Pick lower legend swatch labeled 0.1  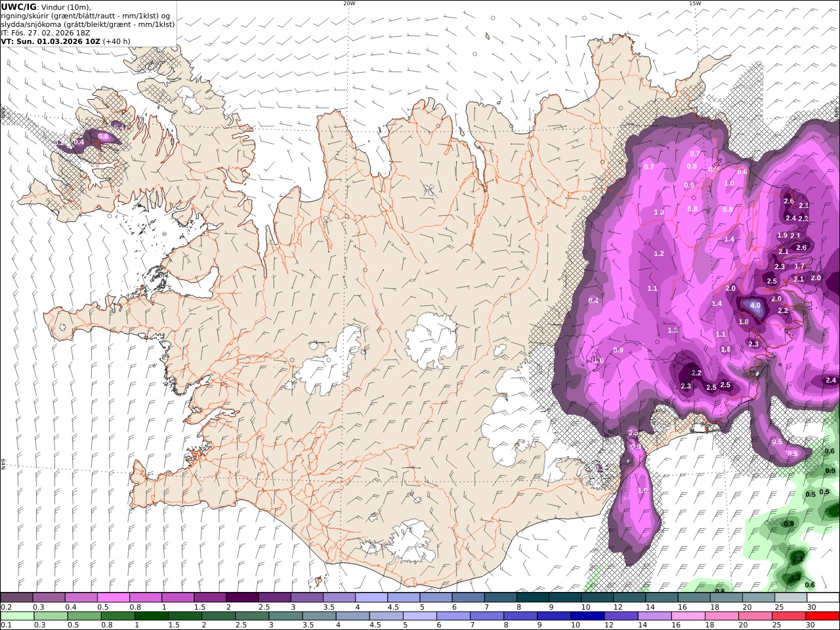(x=18, y=616)
